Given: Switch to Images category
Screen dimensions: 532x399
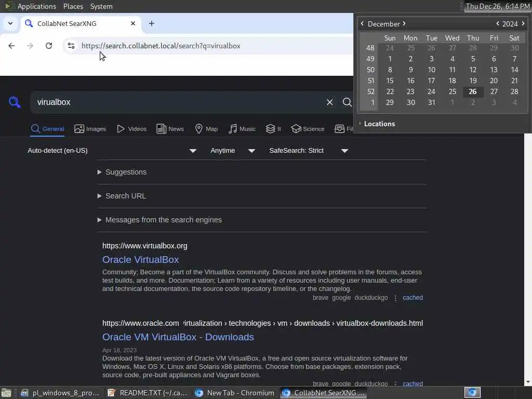Looking at the screenshot, I should [x=90, y=129].
